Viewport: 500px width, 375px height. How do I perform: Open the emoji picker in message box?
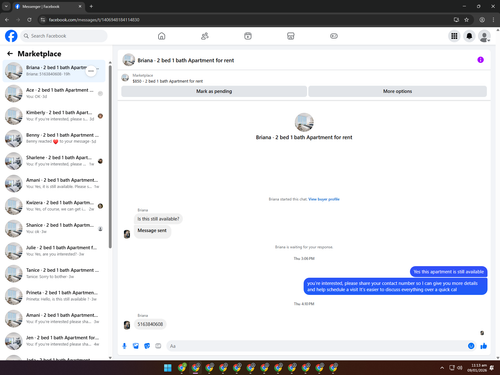[x=471, y=346]
